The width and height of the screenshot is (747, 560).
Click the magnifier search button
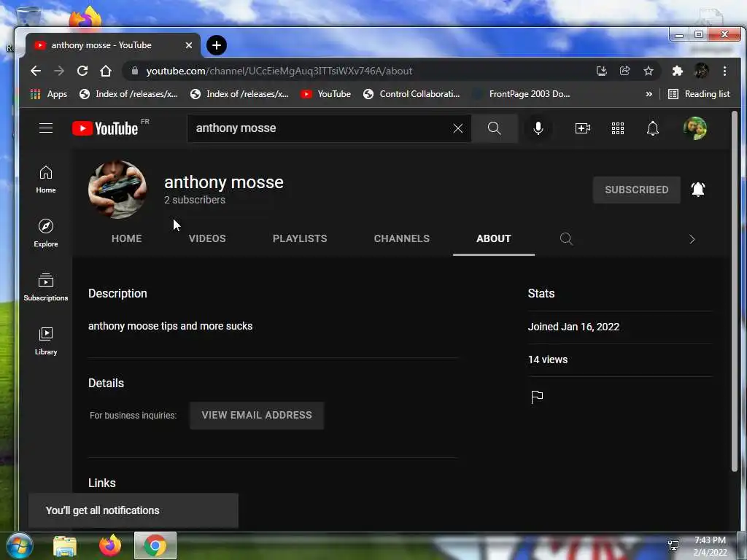point(494,128)
